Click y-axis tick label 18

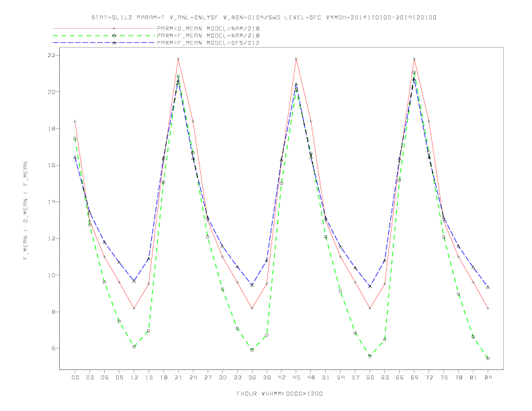click(x=52, y=128)
